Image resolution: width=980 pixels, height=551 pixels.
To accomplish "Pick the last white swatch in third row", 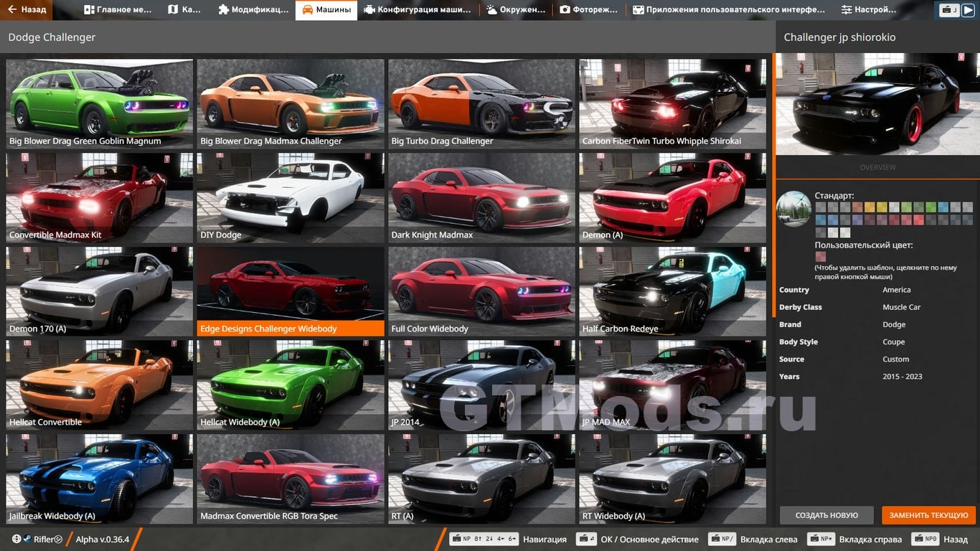I will [845, 233].
